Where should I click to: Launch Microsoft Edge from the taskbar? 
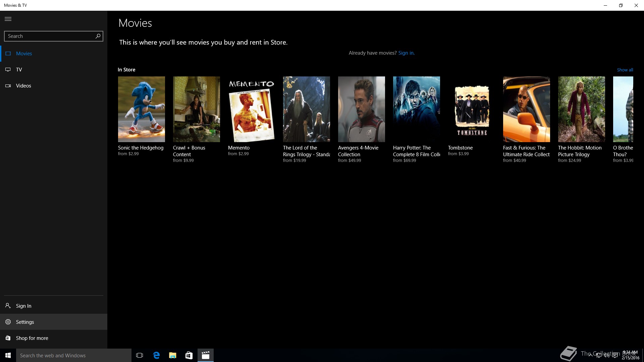coord(156,355)
